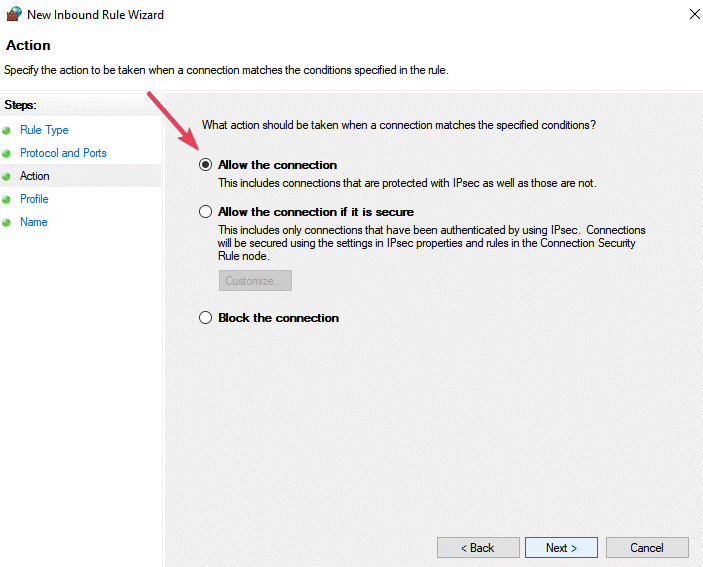
Task: Proceed with the Next button
Action: point(562,548)
